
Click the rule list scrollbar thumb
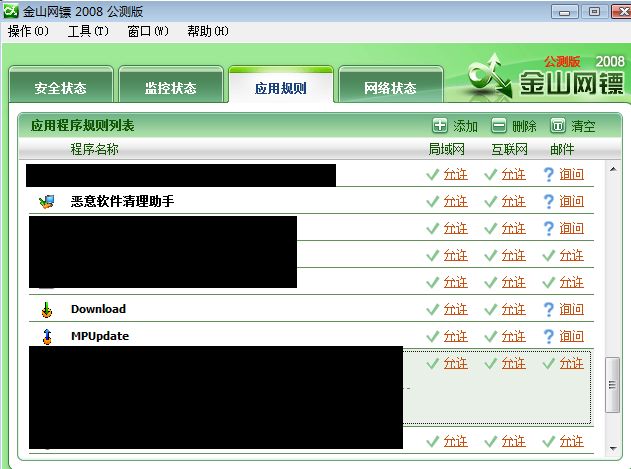coord(612,385)
